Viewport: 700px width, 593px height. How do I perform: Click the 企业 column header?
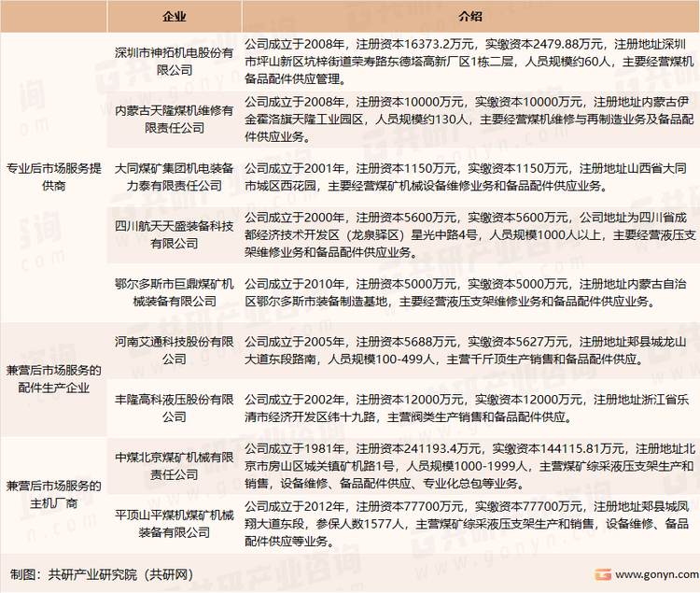175,17
